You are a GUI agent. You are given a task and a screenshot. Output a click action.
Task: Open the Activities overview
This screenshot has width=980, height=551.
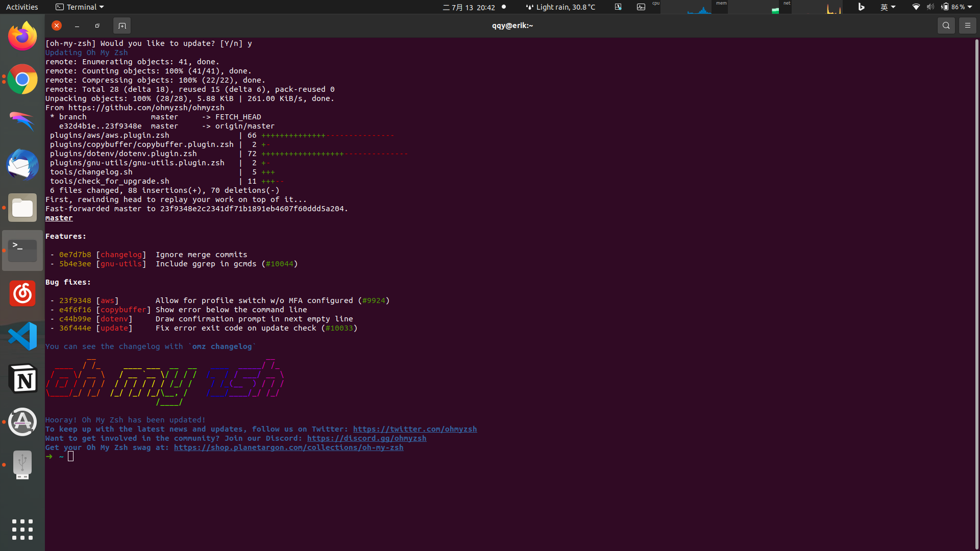coord(22,7)
